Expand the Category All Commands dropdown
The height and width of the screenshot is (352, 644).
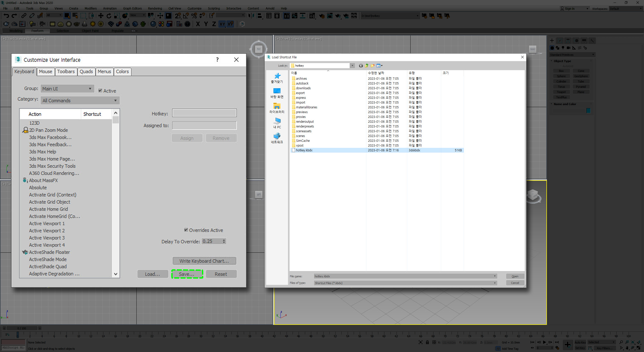[x=80, y=101]
